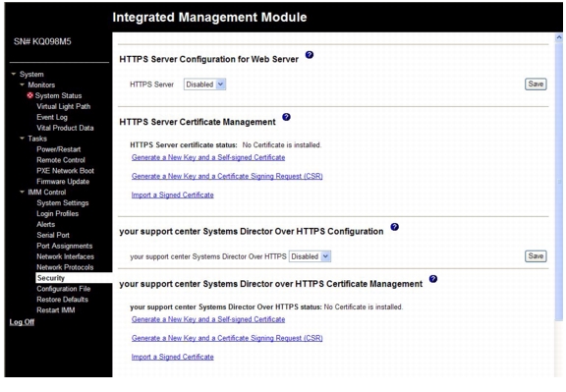566x392 pixels.
Task: Open the HTTPS Server Disabled dropdown
Action: point(204,84)
